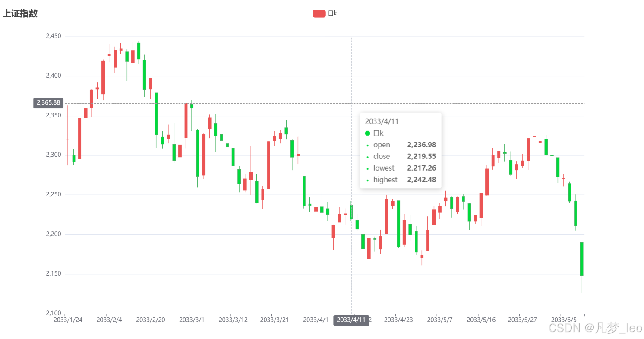The width and height of the screenshot is (644, 339).
Task: Click the highest value 2,242.48 in tooltip
Action: (x=422, y=180)
